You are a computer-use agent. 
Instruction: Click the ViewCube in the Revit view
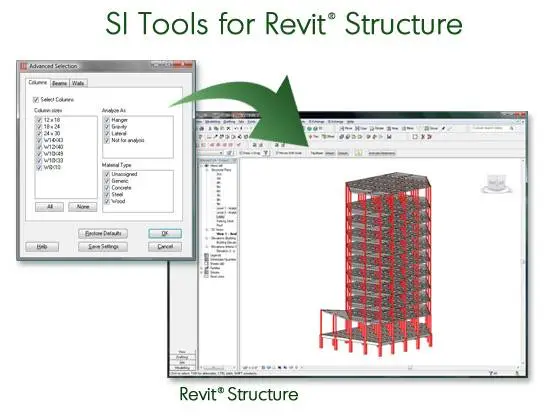[x=497, y=184]
